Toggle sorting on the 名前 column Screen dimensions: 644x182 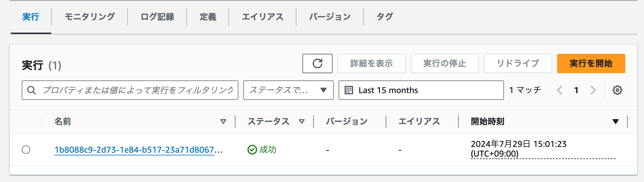pos(224,121)
